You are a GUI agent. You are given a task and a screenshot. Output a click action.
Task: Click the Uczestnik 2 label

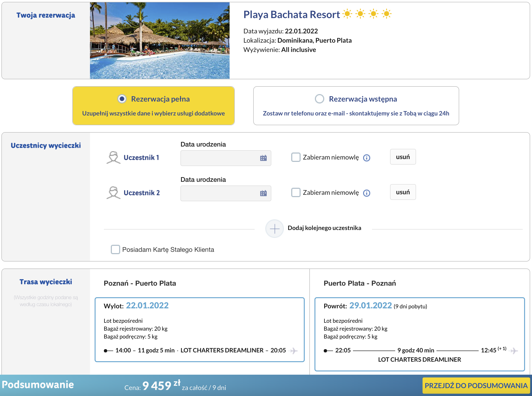click(x=141, y=193)
